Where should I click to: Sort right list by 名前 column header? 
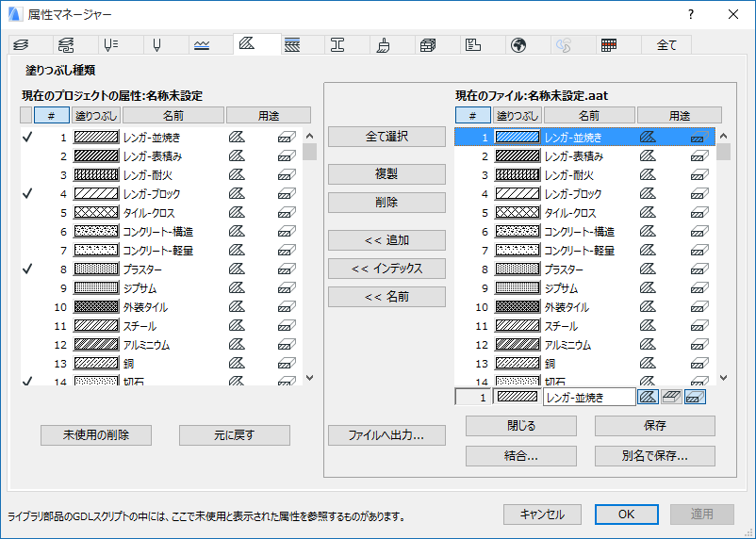tap(589, 115)
